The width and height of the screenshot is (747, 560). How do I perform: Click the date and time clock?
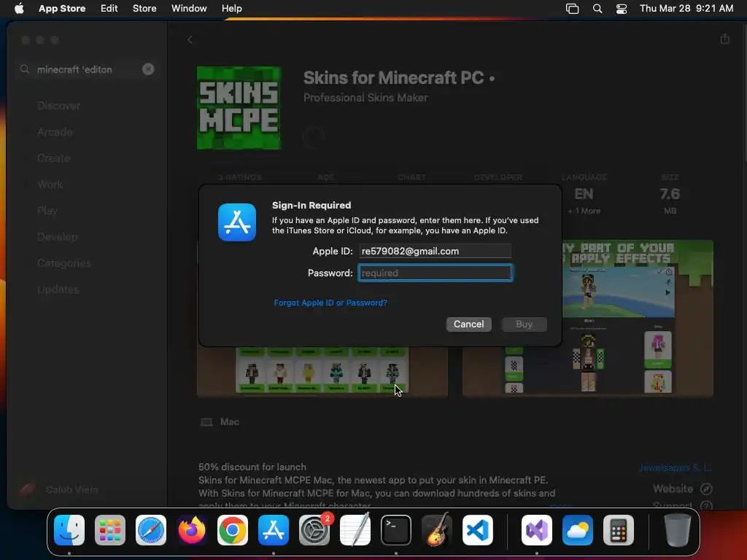[686, 9]
